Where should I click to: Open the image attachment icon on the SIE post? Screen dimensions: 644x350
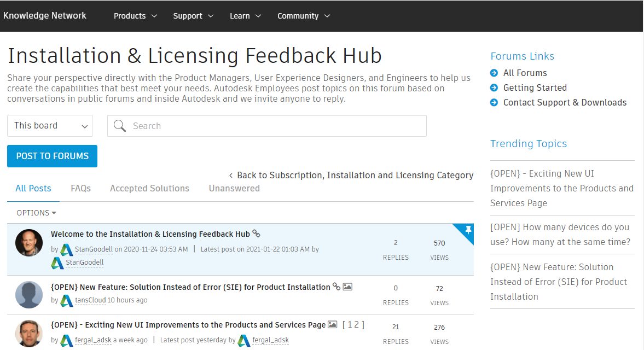[348, 286]
